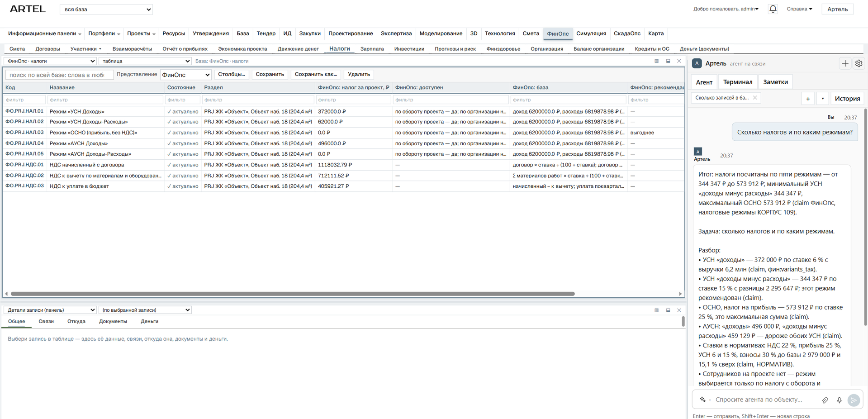Open the «вся база» database dropdown

(106, 10)
